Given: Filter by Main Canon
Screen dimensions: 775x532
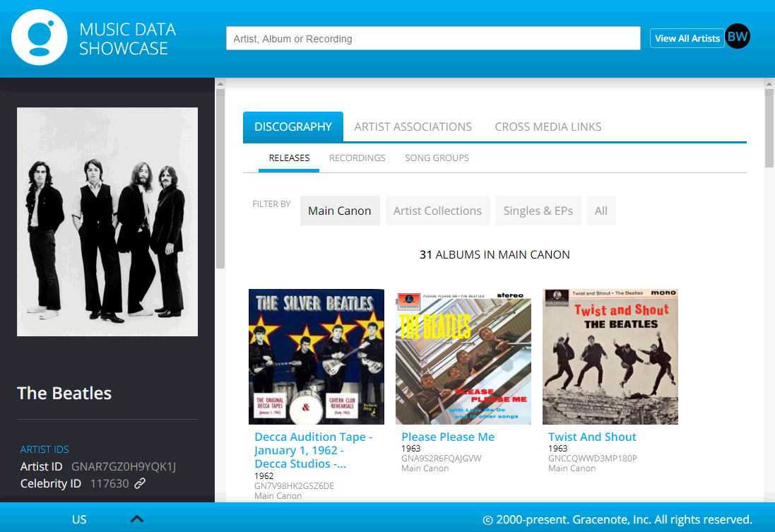Looking at the screenshot, I should pos(339,211).
